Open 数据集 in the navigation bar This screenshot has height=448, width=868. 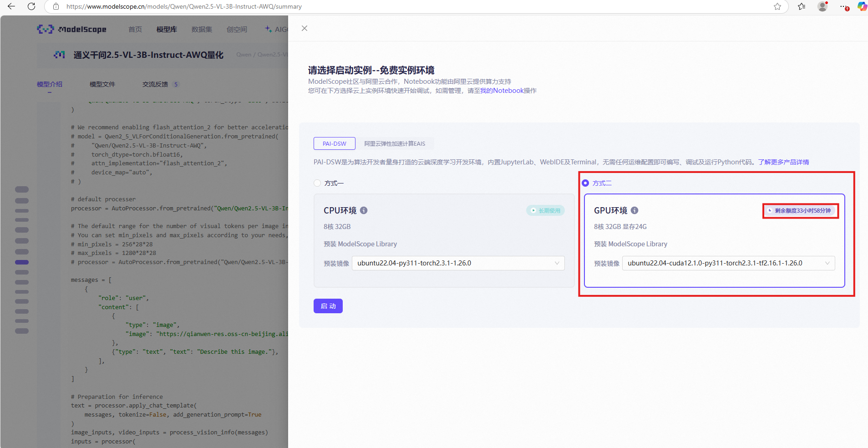tap(202, 29)
